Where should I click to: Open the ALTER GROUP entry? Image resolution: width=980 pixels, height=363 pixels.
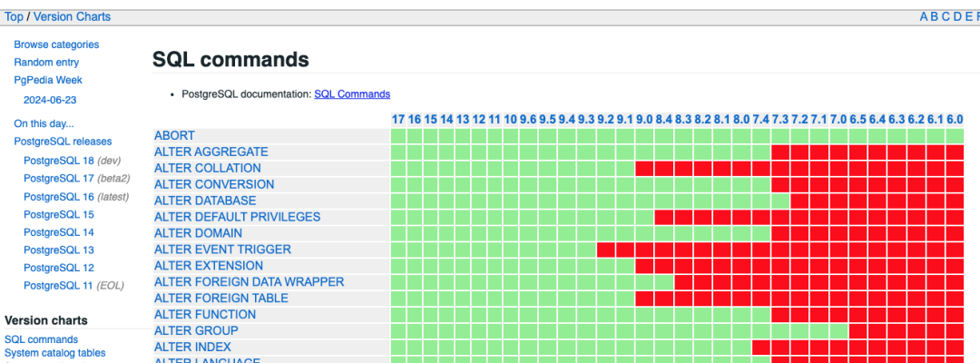pos(196,330)
